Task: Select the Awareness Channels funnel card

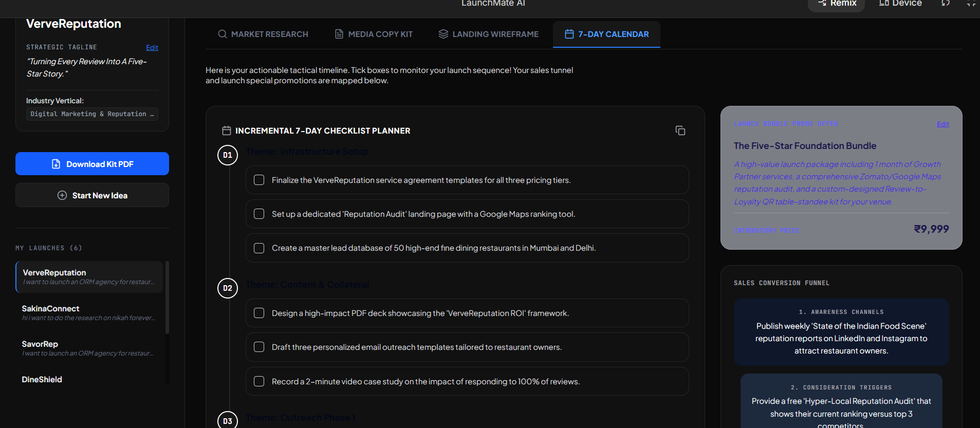Action: (841, 332)
